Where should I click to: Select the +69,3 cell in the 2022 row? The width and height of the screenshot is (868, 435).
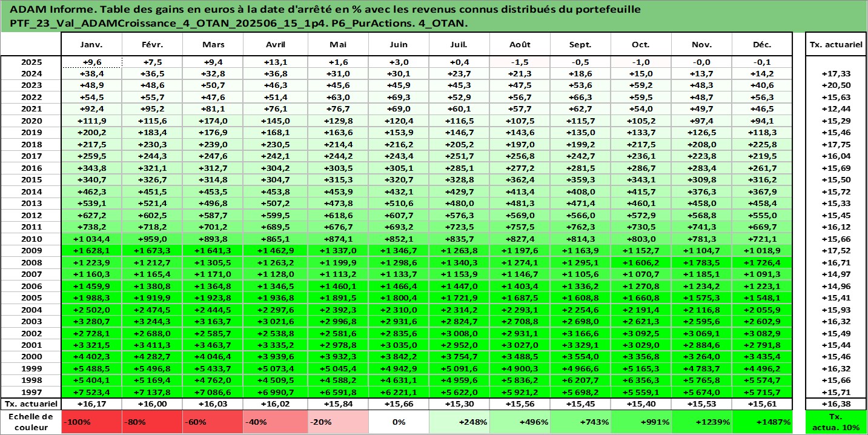coord(399,97)
